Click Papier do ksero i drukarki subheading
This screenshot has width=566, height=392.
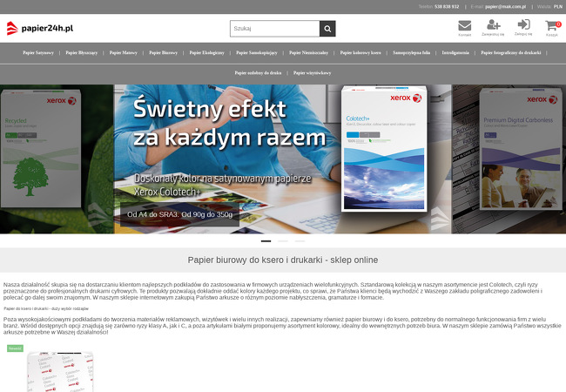click(46, 308)
